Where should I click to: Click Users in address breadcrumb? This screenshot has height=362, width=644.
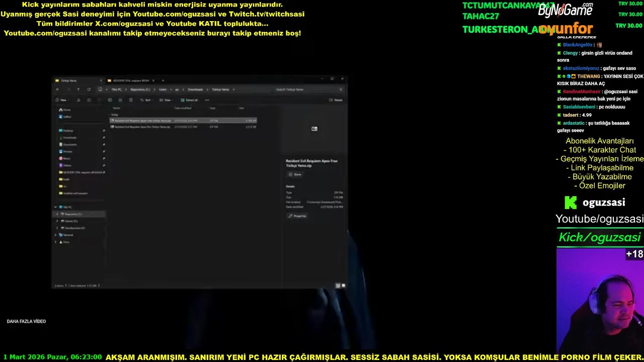[x=163, y=89]
